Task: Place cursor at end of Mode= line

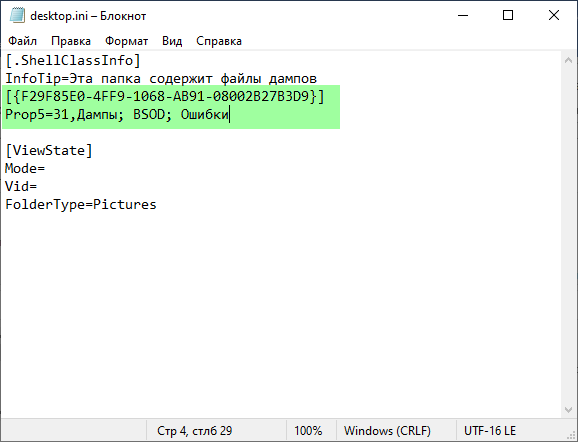Action: [45, 168]
